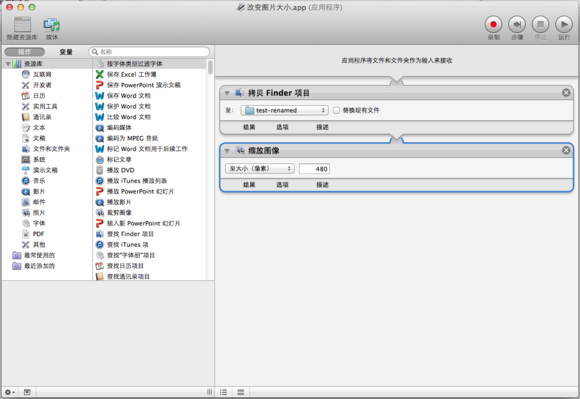Remove the 拷贝 Finder 项目 action

566,92
